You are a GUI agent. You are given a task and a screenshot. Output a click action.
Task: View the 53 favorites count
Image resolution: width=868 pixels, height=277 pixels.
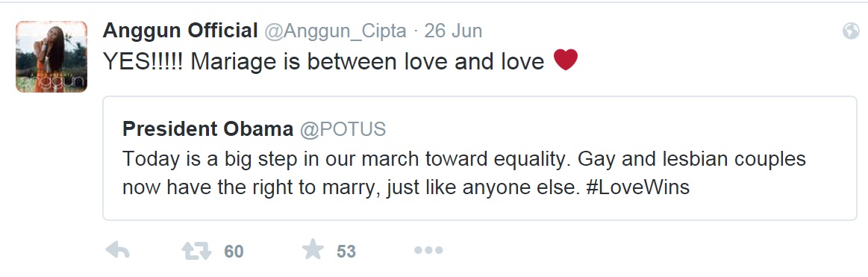click(346, 252)
